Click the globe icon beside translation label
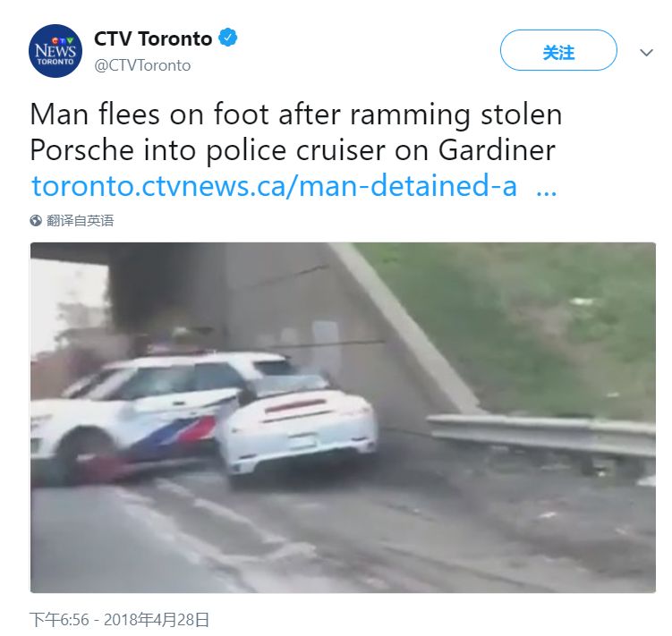Image resolution: width=672 pixels, height=636 pixels. pos(36,221)
